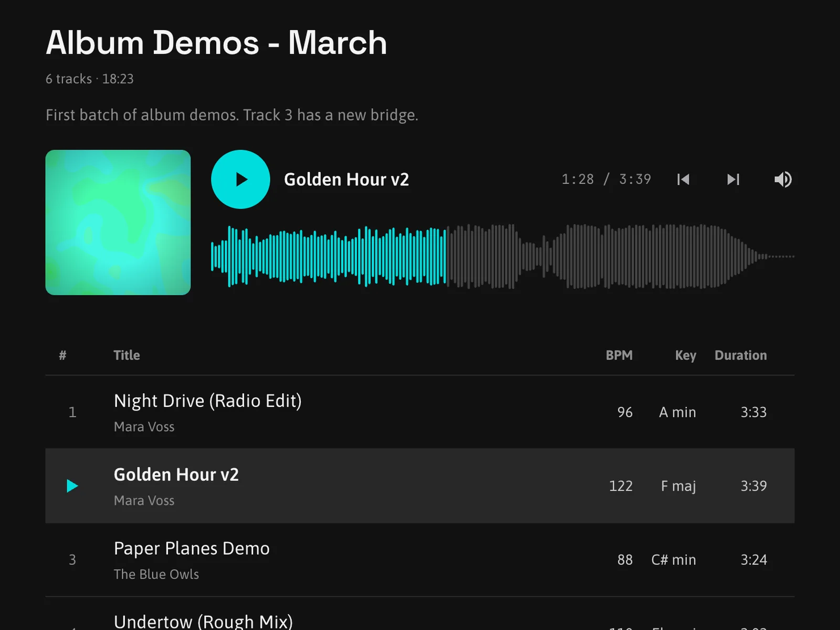This screenshot has height=630, width=840.
Task: Mute audio with the speaker icon
Action: [783, 180]
